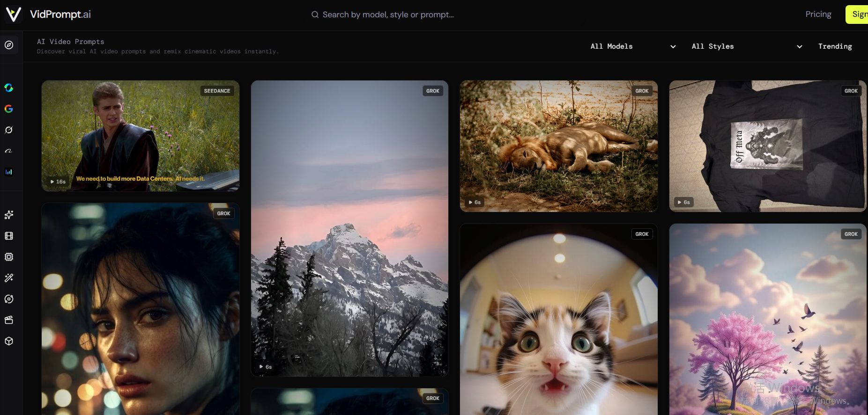Play the 16s Seedance video
The image size is (868, 415).
[x=141, y=136]
